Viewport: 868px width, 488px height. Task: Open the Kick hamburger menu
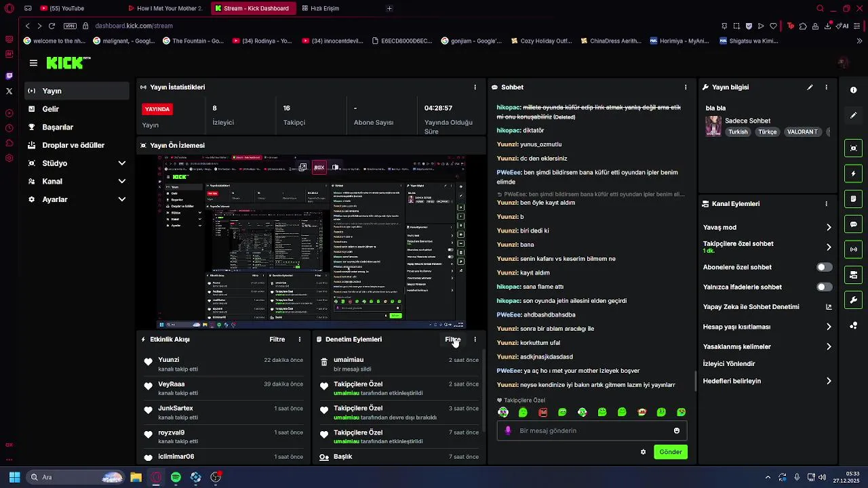(x=33, y=63)
